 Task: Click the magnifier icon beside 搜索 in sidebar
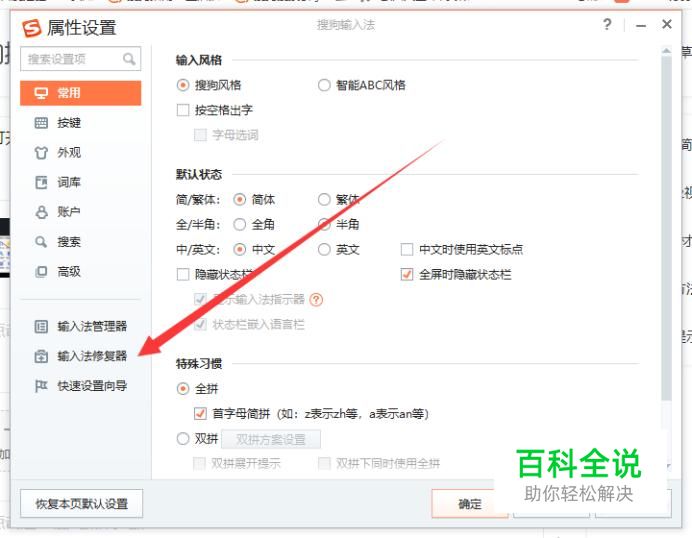(41, 242)
